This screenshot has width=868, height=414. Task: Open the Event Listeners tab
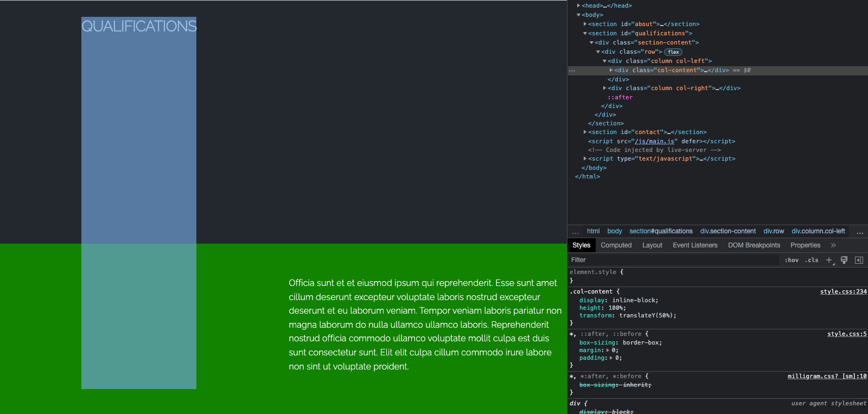pyautogui.click(x=695, y=245)
